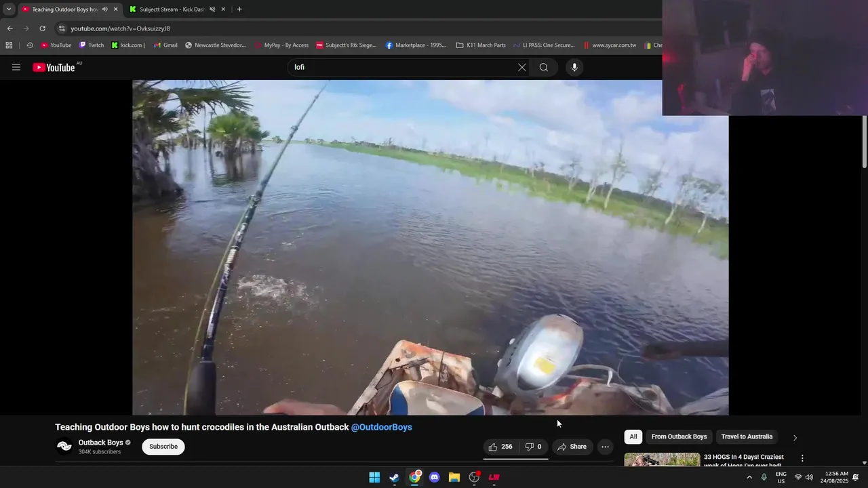This screenshot has width=868, height=488.
Task: Open the Outback Boys channel name link
Action: (x=100, y=443)
